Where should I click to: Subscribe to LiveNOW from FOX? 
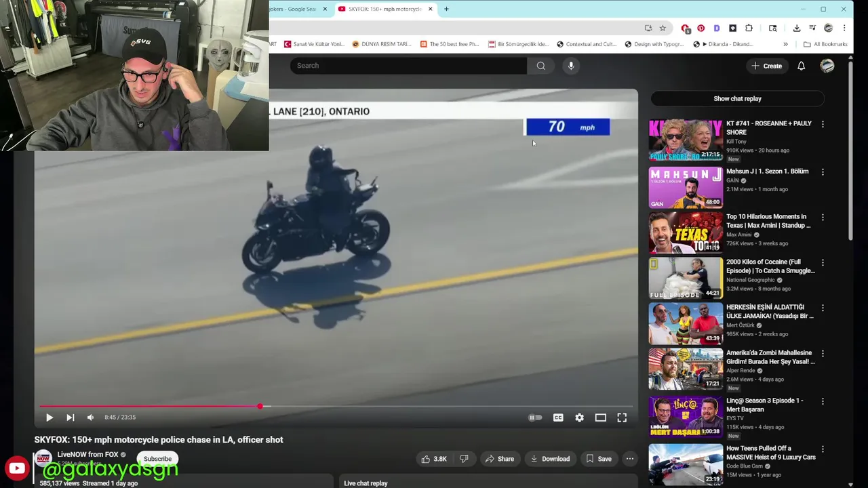click(157, 459)
